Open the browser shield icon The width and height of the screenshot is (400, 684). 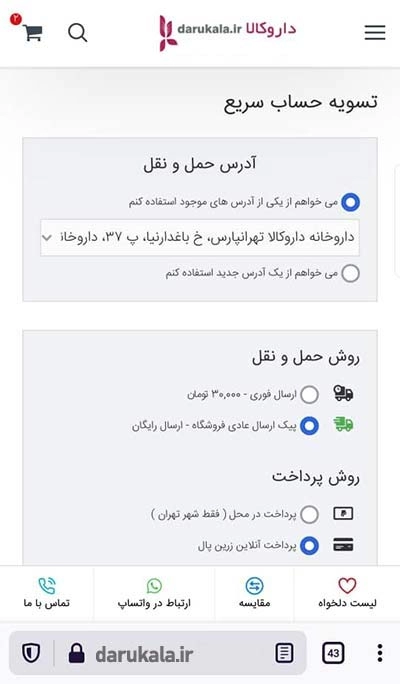[x=31, y=653]
